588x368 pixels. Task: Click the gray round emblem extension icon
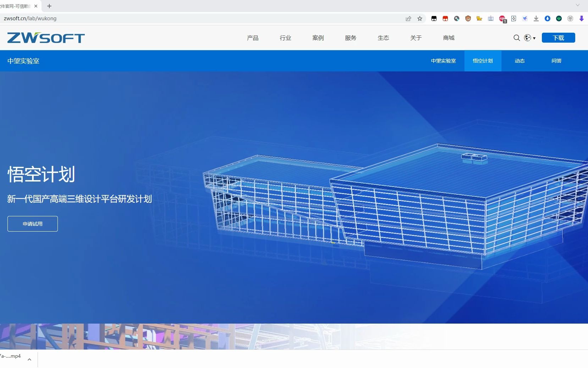(x=570, y=18)
